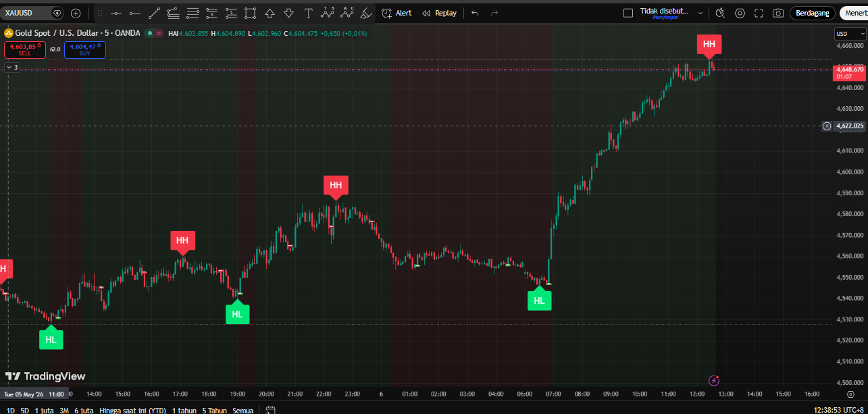Select the horizontal ray drawing tool

click(x=135, y=13)
